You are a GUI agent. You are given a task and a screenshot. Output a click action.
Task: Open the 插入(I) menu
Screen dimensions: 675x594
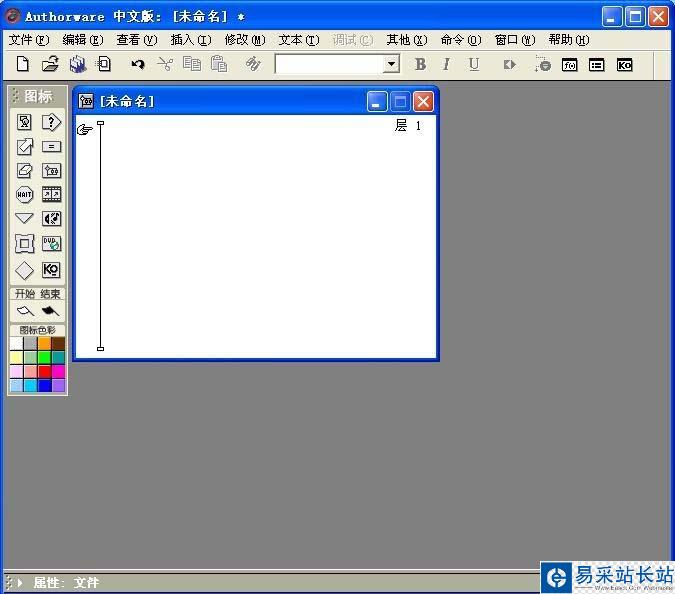191,40
